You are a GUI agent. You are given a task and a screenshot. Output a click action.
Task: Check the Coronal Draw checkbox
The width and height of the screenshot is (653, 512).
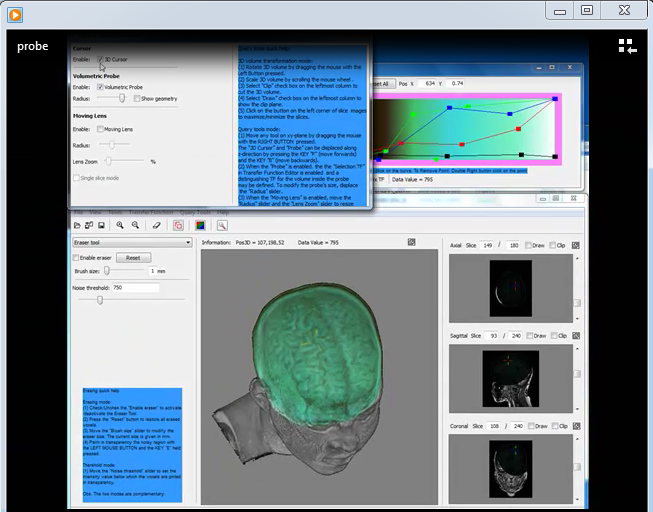click(x=531, y=426)
